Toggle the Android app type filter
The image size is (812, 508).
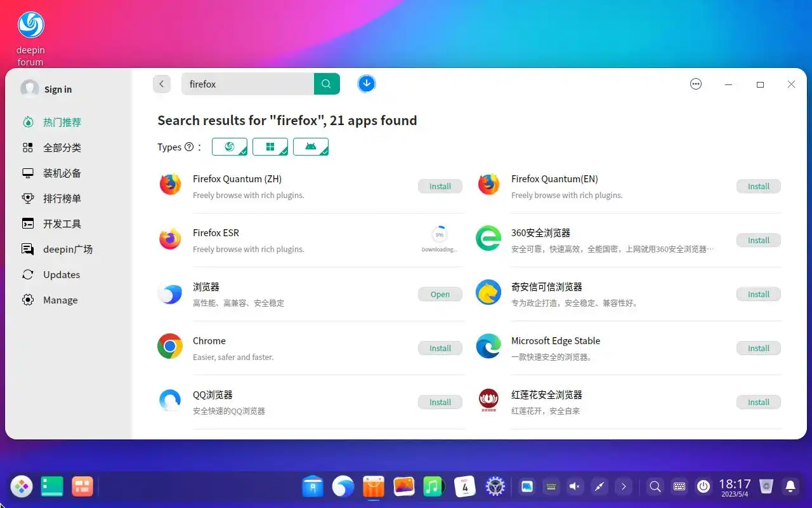click(x=311, y=147)
